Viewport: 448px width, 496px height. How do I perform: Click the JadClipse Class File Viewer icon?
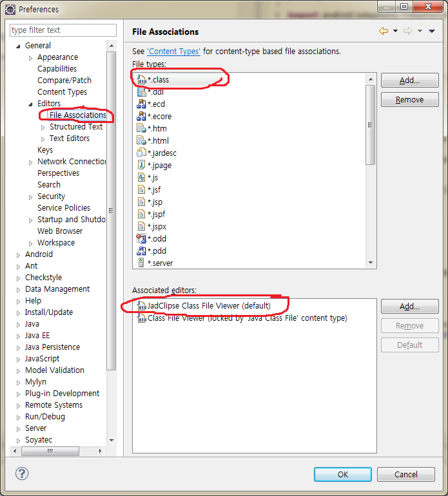141,306
